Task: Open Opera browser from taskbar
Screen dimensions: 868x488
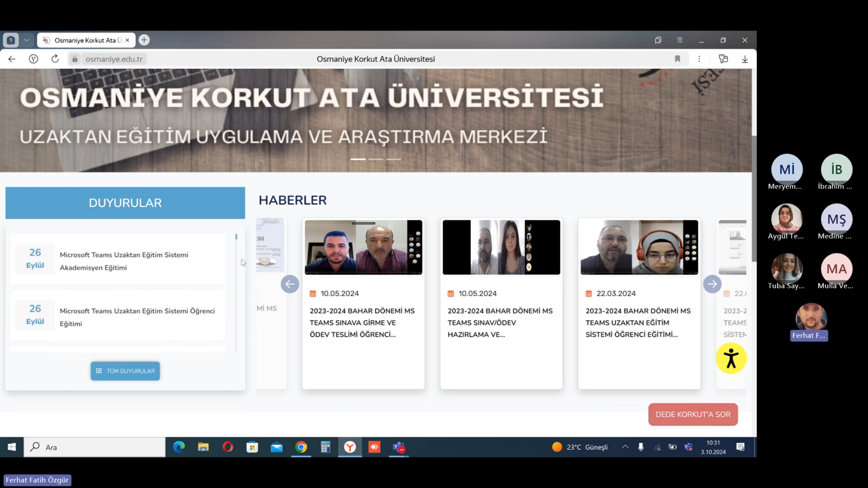Action: pyautogui.click(x=228, y=447)
